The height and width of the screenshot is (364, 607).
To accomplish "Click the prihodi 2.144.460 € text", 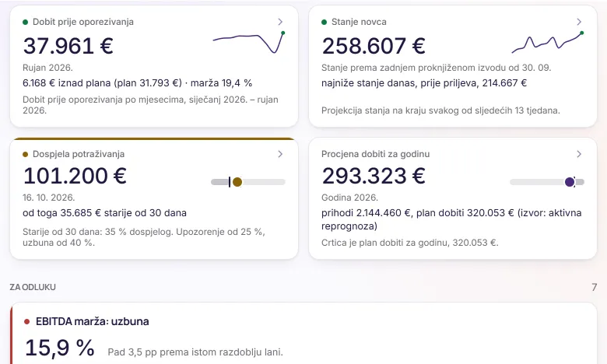I will pyautogui.click(x=451, y=219).
